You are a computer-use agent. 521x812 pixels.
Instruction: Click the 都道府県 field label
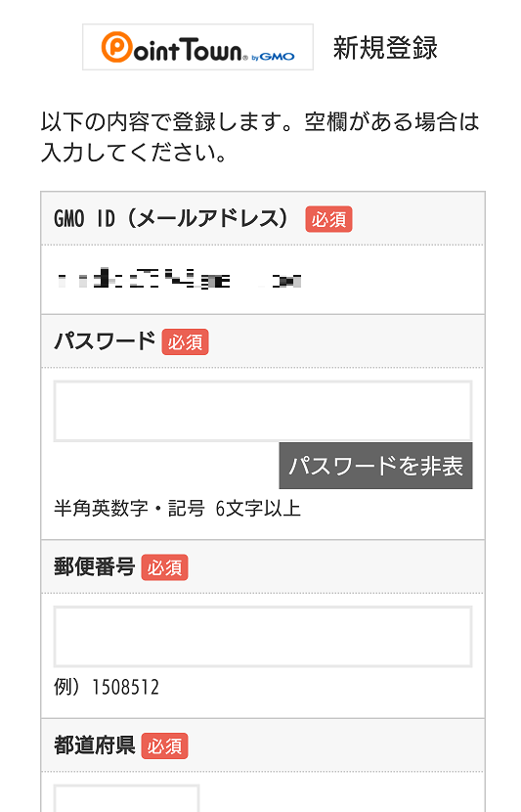click(95, 745)
